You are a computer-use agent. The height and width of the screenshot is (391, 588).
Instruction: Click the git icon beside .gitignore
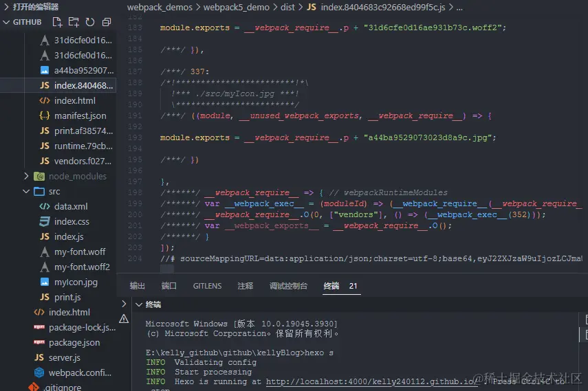[34, 386]
